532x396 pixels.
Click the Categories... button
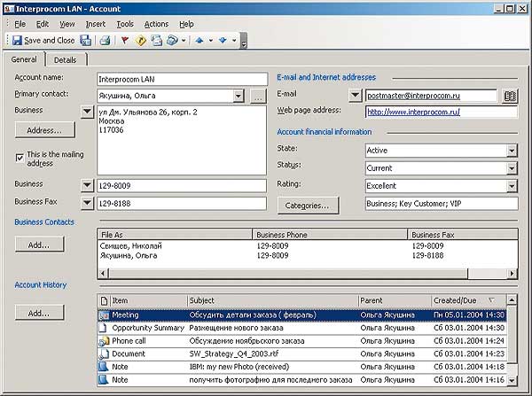pos(307,206)
